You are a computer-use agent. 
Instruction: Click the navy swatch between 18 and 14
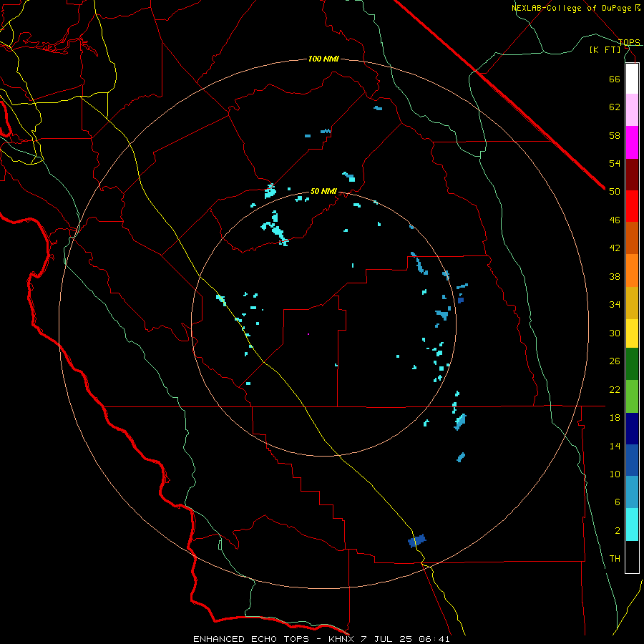(x=632, y=429)
